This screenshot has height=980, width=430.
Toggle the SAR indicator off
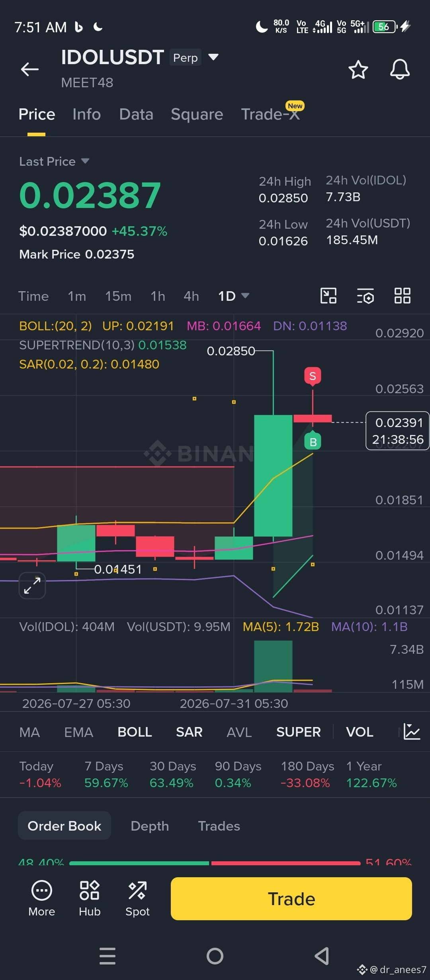click(189, 732)
